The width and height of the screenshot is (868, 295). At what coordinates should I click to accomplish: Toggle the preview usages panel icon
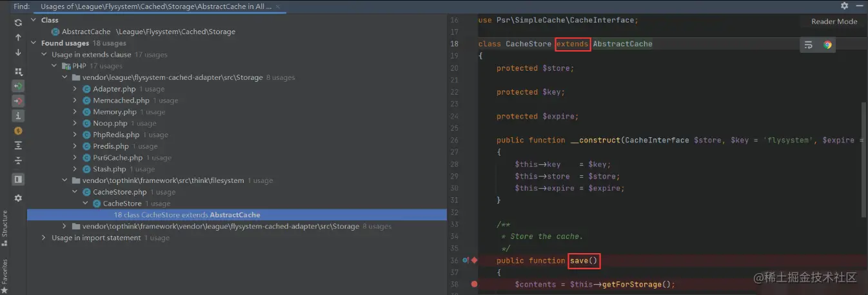tap(18, 179)
